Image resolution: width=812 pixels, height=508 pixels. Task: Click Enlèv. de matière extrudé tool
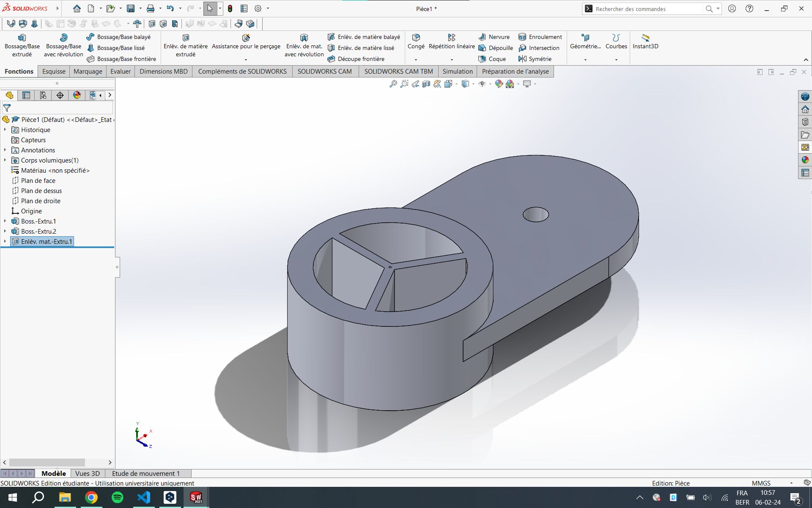[185, 45]
